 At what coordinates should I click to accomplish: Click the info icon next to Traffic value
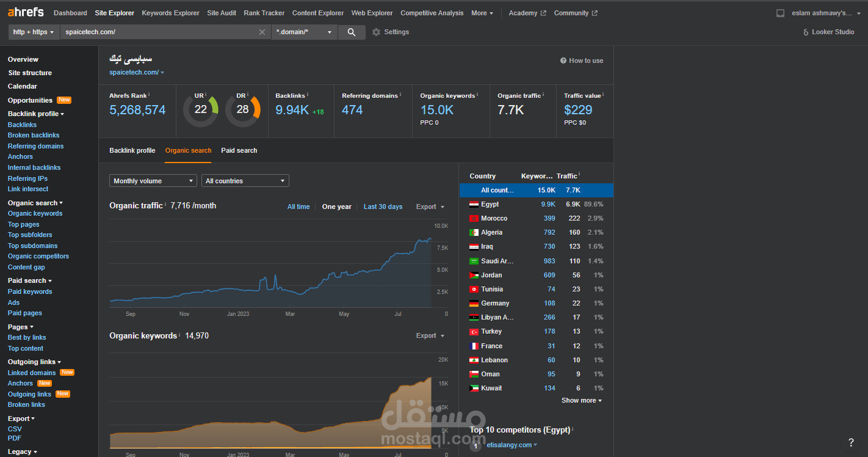(x=603, y=95)
